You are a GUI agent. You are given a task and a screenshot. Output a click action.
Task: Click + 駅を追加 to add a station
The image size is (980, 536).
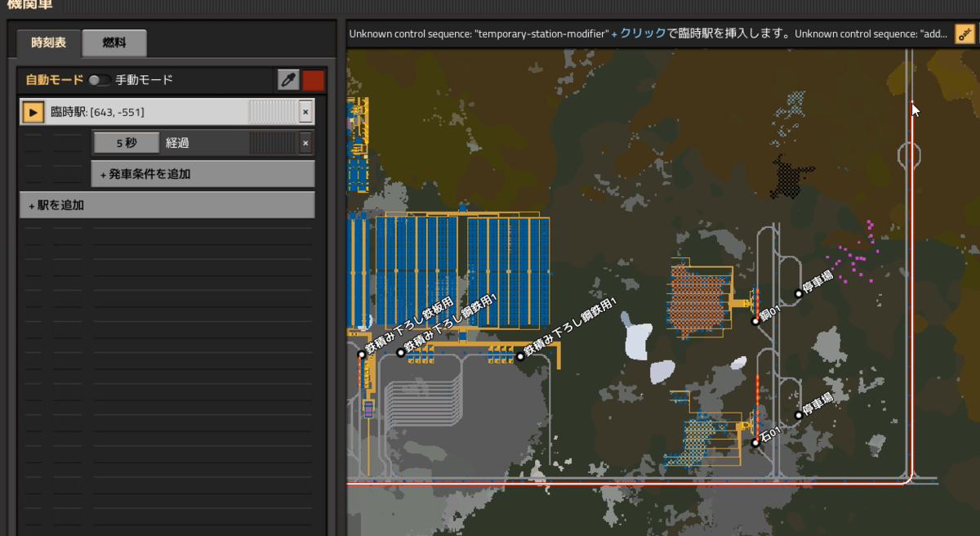[167, 205]
